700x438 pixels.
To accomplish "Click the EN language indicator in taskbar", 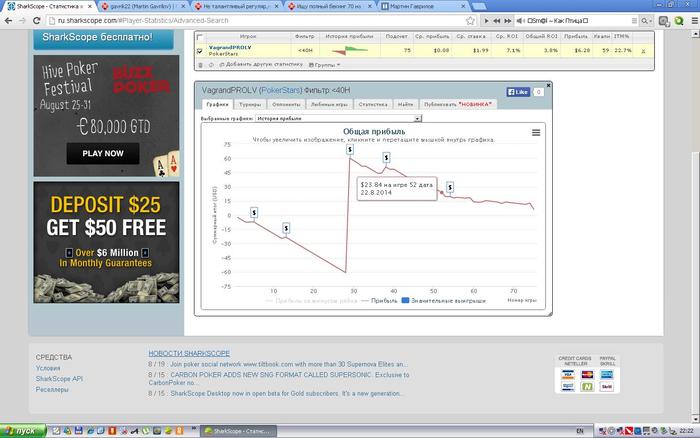I will point(580,431).
